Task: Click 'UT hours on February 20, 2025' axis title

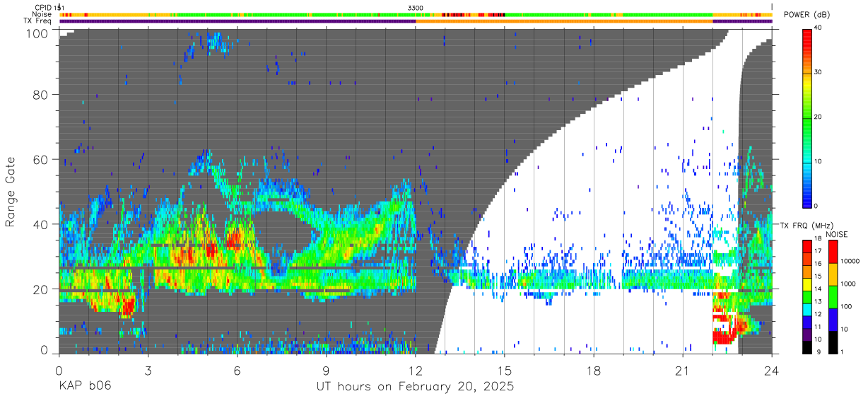Action: pyautogui.click(x=415, y=387)
